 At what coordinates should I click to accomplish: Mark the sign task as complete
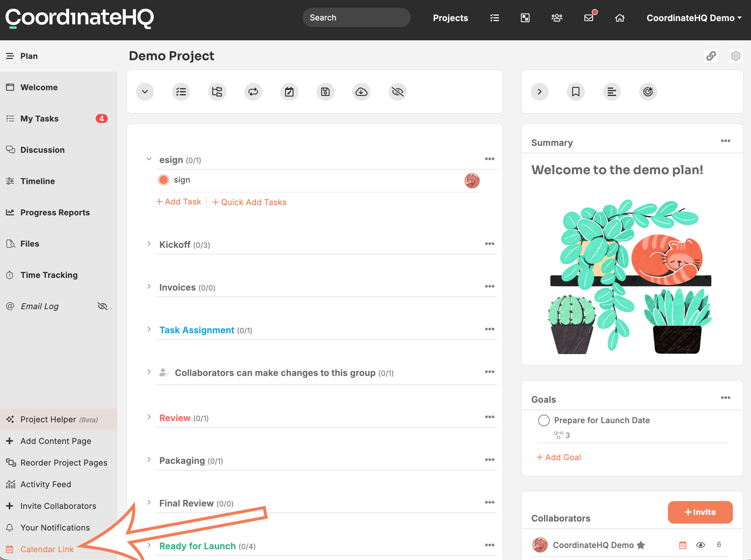[x=163, y=180]
